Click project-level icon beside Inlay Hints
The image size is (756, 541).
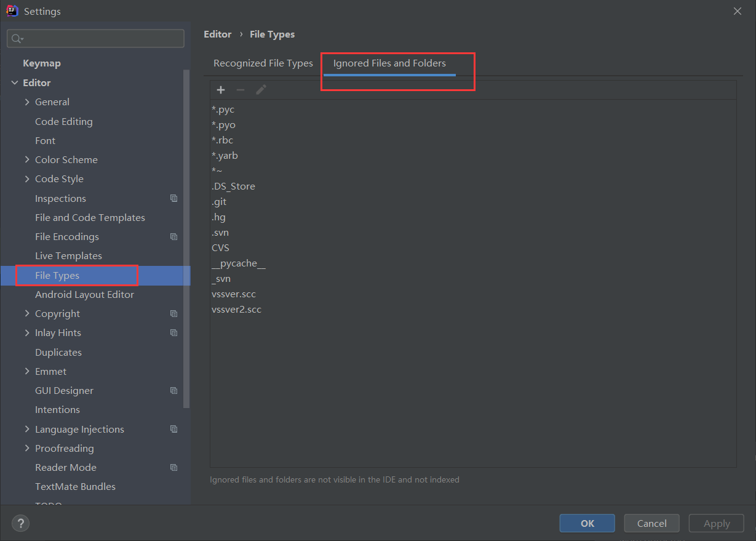tap(174, 333)
